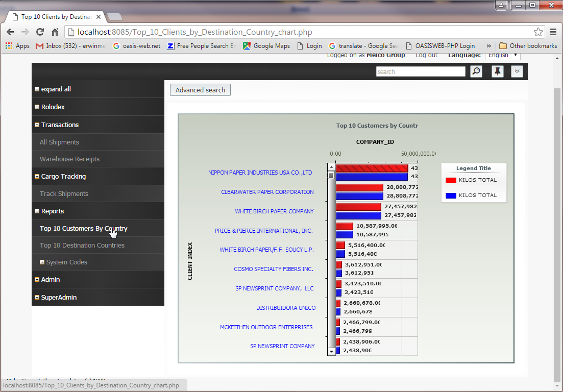The height and width of the screenshot is (392, 563).
Task: Open a new browser tab
Action: pos(114,17)
